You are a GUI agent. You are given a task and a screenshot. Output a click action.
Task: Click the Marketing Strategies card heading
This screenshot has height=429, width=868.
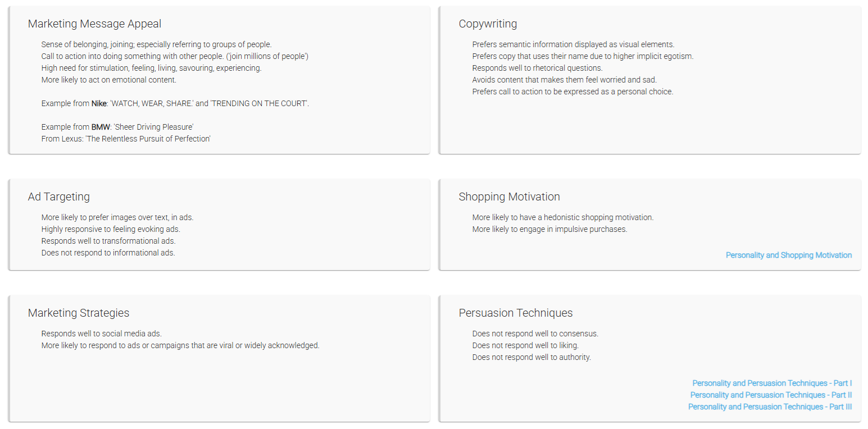[x=79, y=313]
